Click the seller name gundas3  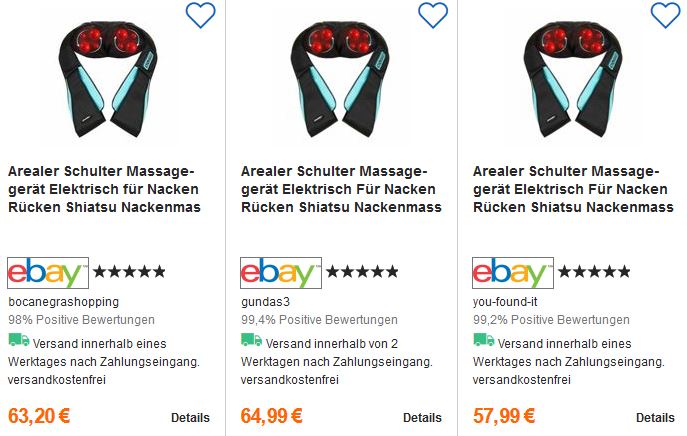click(265, 302)
